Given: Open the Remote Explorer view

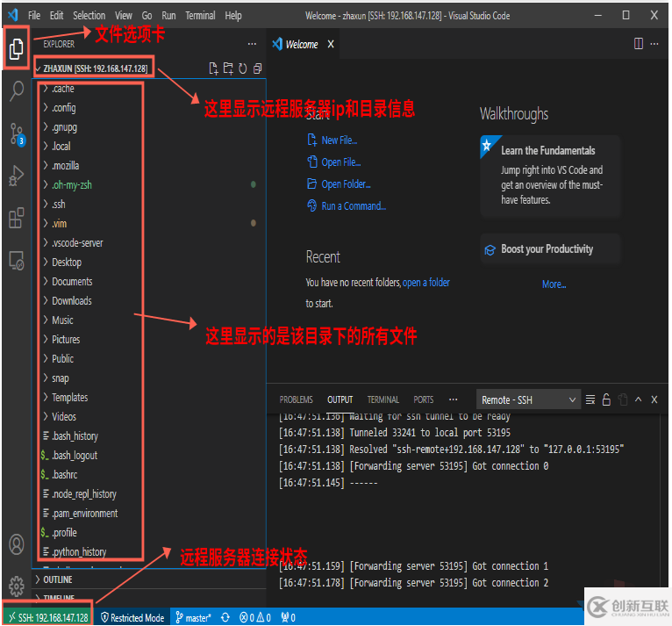Looking at the screenshot, I should point(16,260).
